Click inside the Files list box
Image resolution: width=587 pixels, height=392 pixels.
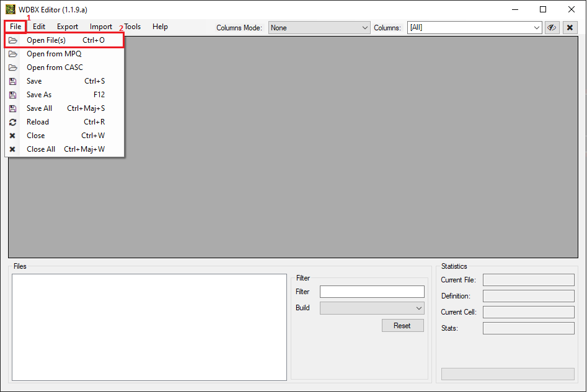149,328
